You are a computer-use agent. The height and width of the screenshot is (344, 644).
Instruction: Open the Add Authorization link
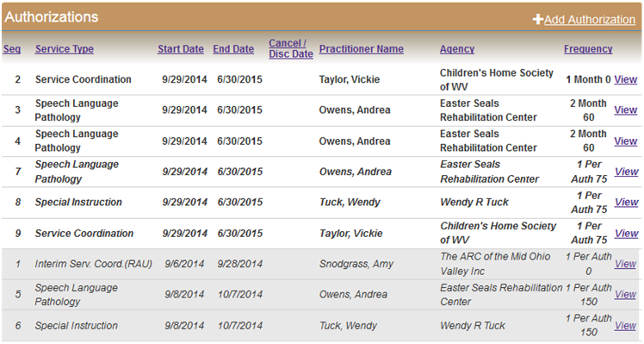coord(590,19)
